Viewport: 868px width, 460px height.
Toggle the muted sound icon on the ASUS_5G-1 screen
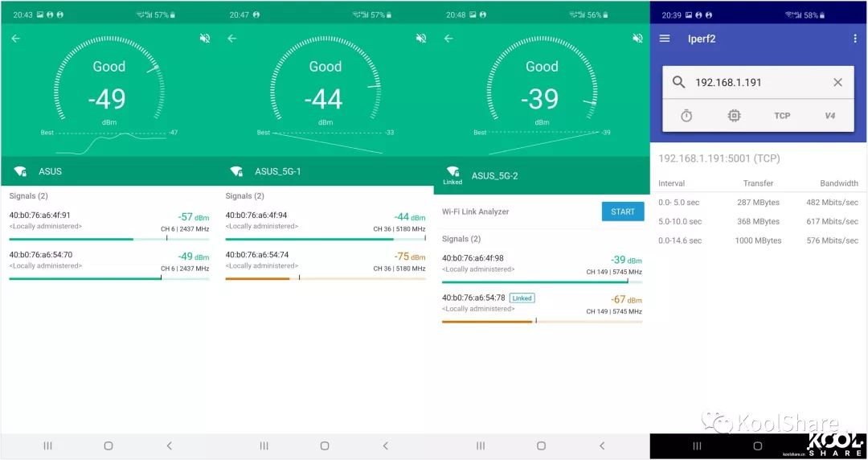[x=421, y=39]
